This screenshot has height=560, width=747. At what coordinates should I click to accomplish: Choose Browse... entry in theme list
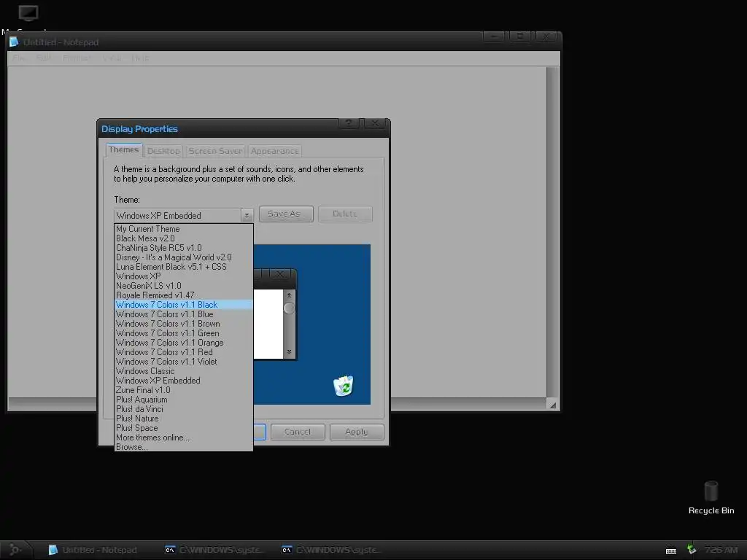pos(183,447)
